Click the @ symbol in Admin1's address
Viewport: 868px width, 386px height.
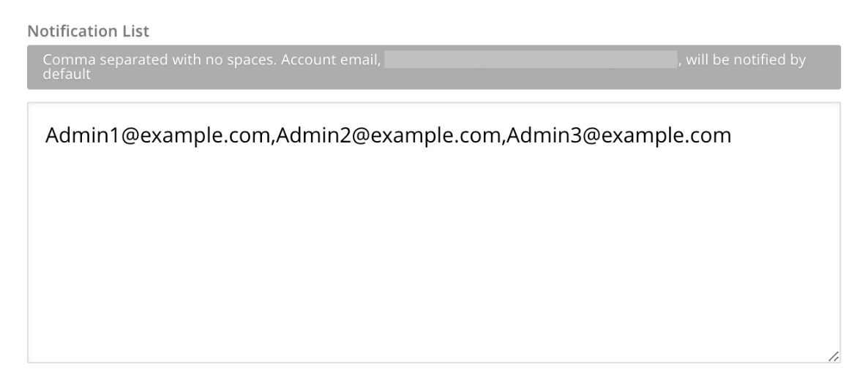130,136
